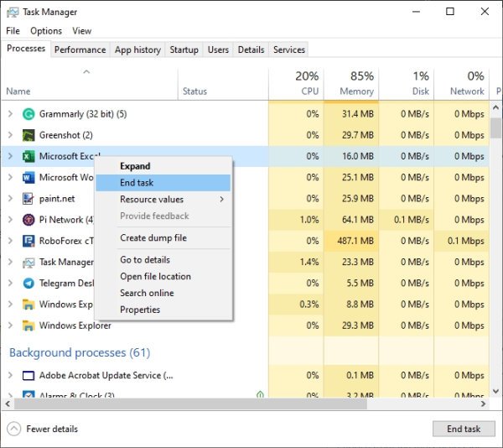Sort processes by Memory column
Screen dimensions: 503x448
coord(356,84)
